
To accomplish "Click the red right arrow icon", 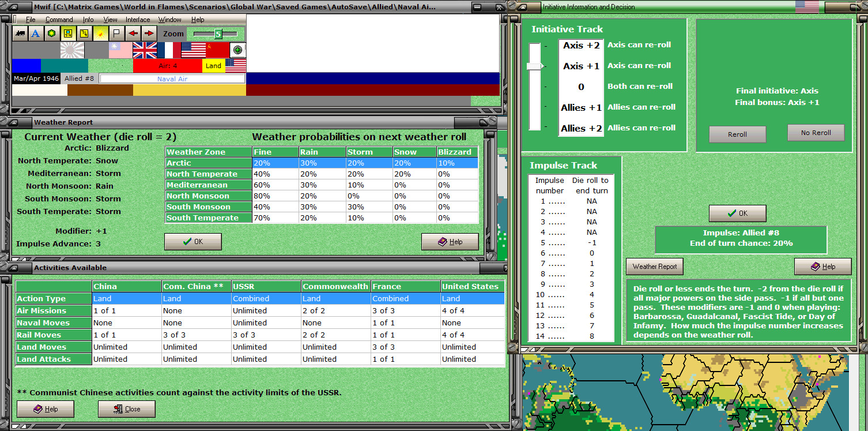I will [149, 33].
